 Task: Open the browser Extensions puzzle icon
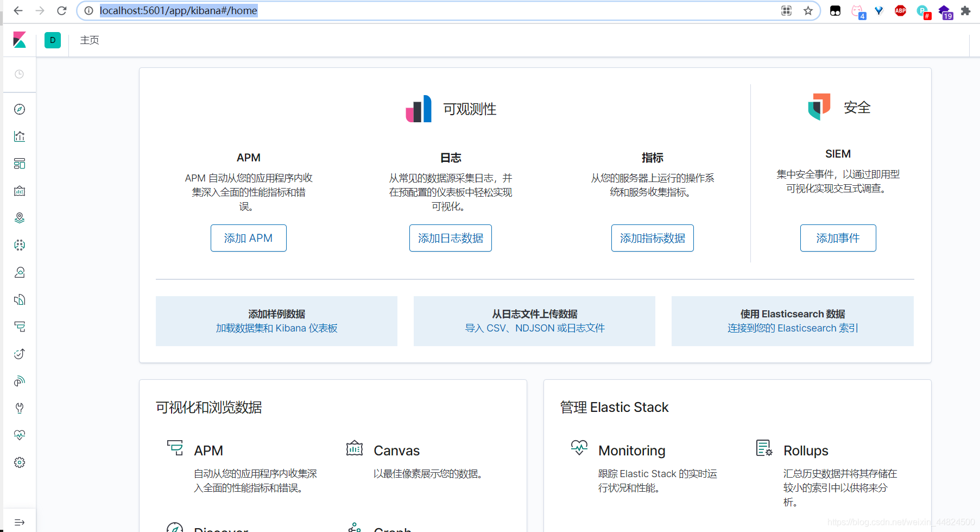point(965,10)
